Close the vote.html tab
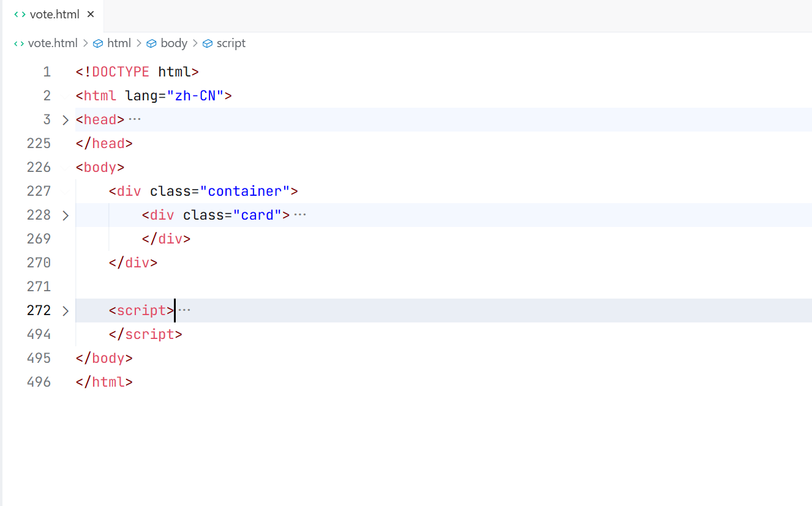The height and width of the screenshot is (506, 812). (x=91, y=14)
